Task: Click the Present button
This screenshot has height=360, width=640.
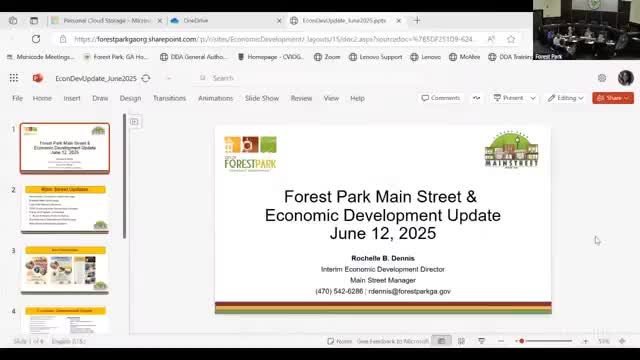Action: [x=508, y=98]
